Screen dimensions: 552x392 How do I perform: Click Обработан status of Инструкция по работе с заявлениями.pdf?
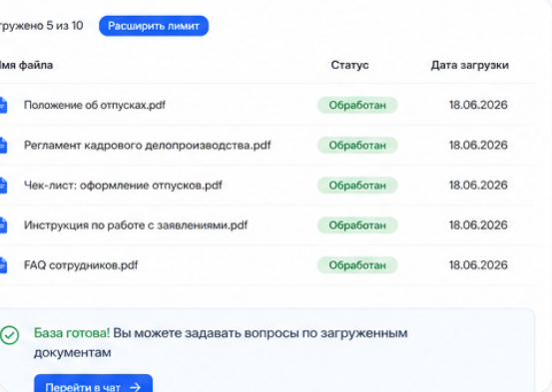click(x=357, y=225)
